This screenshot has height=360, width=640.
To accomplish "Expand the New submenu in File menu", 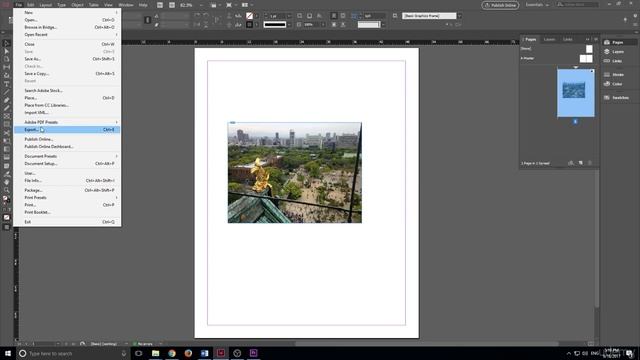I will click(x=67, y=13).
